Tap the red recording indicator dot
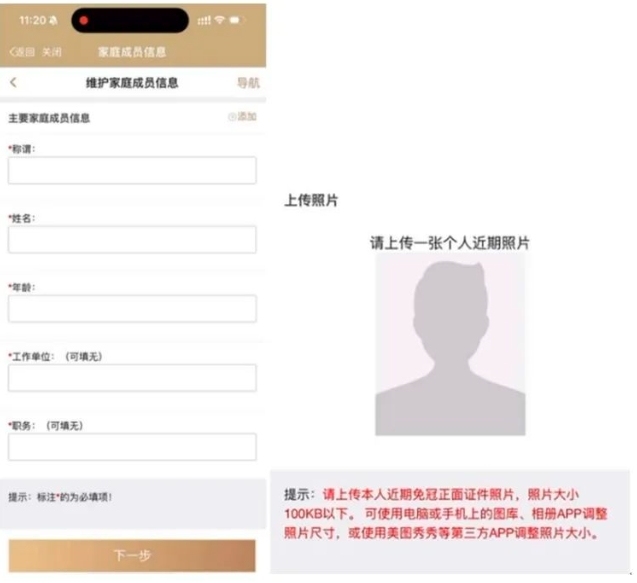This screenshot has width=637, height=583. (84, 20)
